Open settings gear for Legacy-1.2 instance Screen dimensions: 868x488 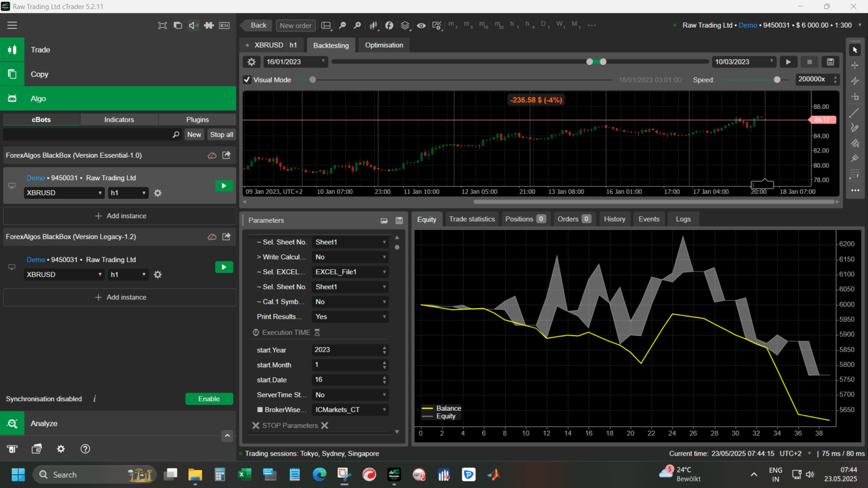click(158, 275)
